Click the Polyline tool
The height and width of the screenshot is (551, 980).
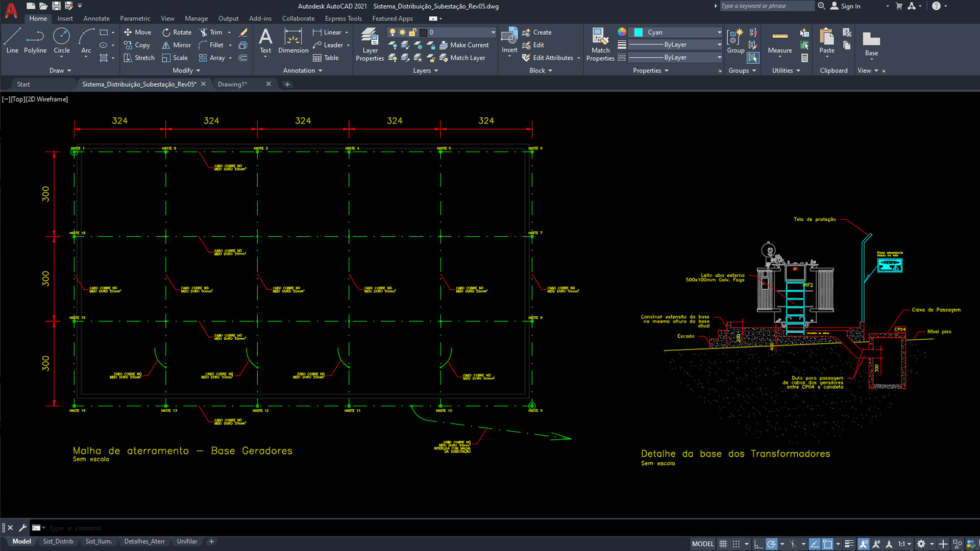(x=35, y=41)
